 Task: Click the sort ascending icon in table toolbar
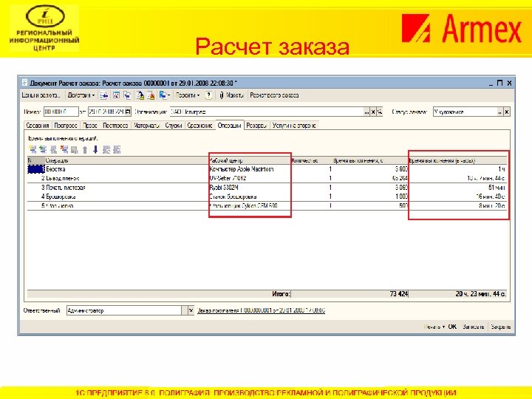106,149
